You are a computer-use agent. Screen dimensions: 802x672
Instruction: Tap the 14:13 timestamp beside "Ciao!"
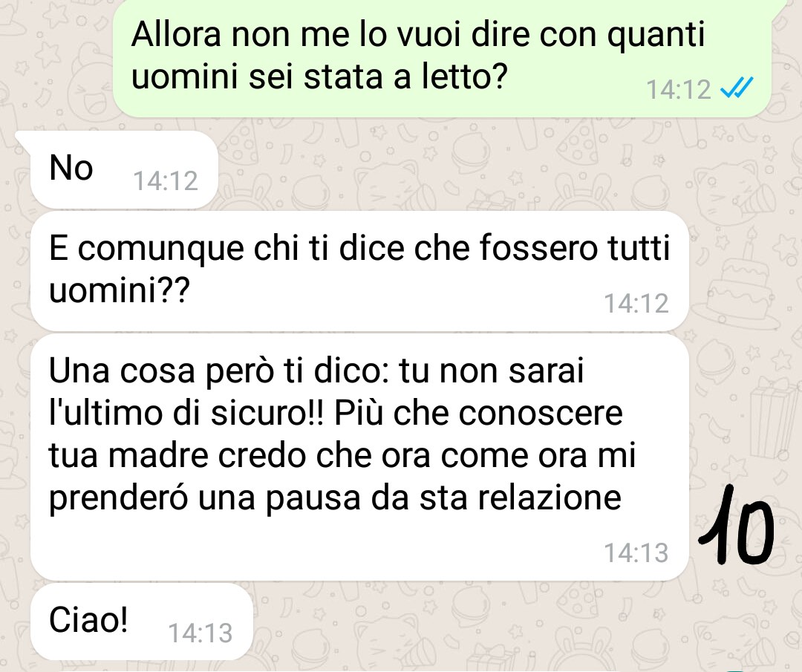click(200, 633)
